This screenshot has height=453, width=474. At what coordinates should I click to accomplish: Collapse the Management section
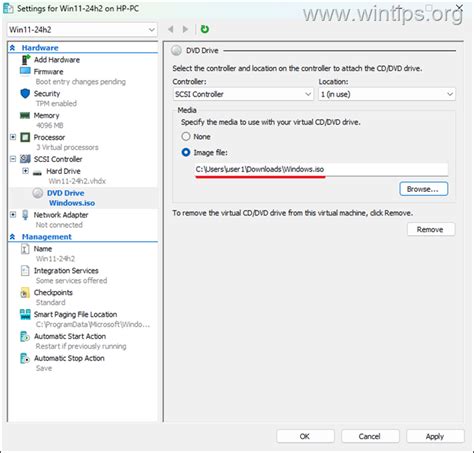point(12,237)
